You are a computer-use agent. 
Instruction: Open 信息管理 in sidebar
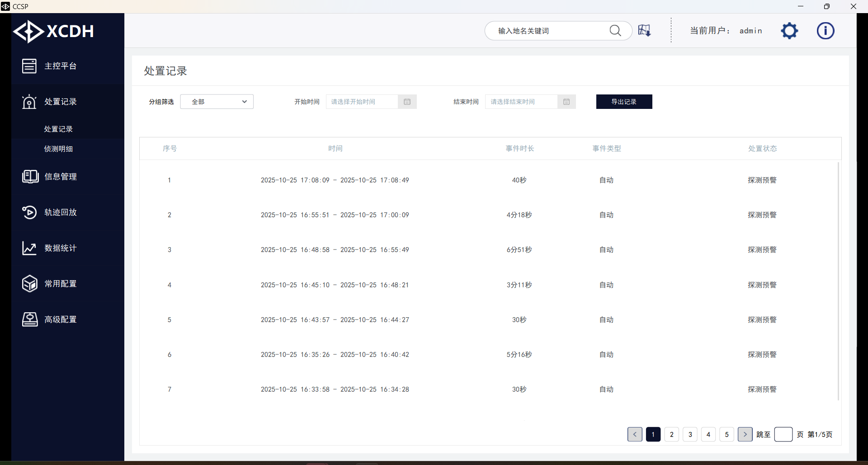pos(60,177)
